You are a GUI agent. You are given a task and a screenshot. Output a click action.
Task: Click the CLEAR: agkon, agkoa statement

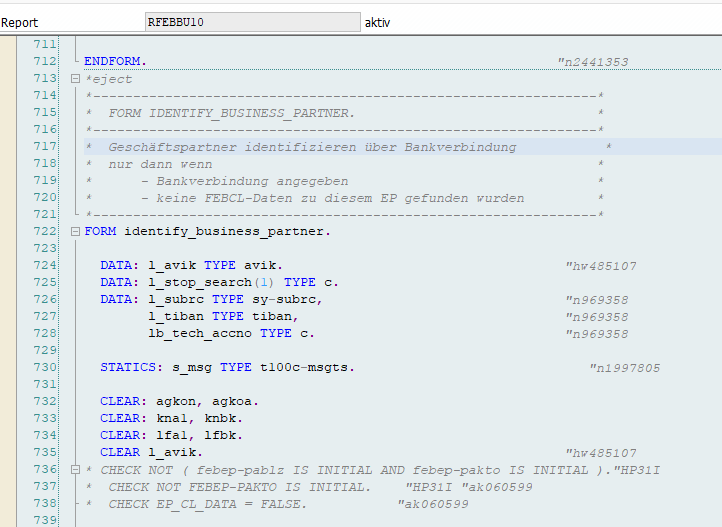coord(171,402)
